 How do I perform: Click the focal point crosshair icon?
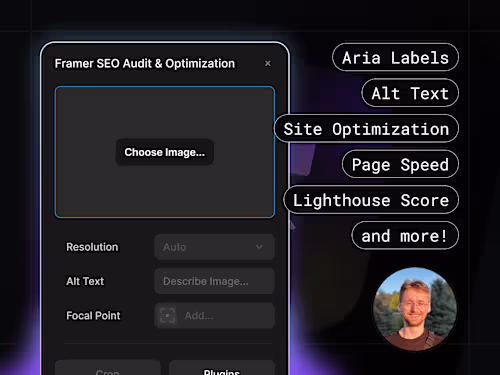pos(167,315)
